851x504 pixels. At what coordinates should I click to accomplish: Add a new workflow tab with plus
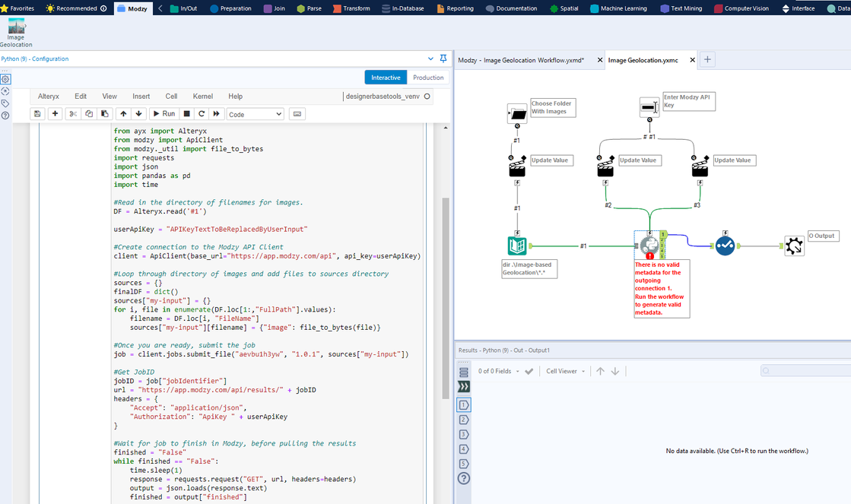coord(707,59)
